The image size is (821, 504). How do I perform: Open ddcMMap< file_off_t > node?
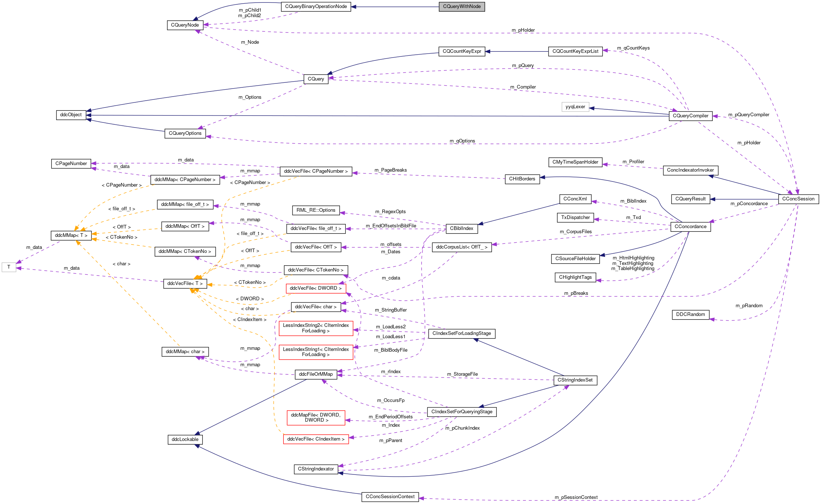click(x=185, y=204)
